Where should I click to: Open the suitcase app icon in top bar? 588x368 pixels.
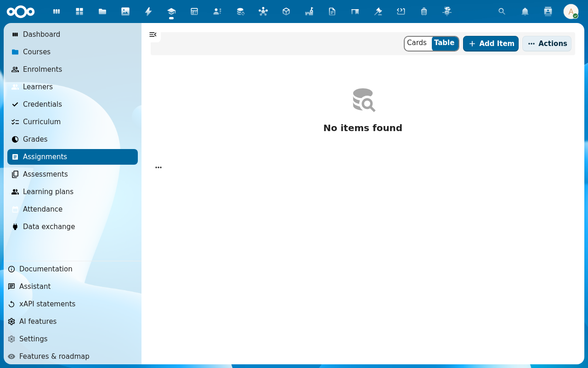pyautogui.click(x=424, y=11)
